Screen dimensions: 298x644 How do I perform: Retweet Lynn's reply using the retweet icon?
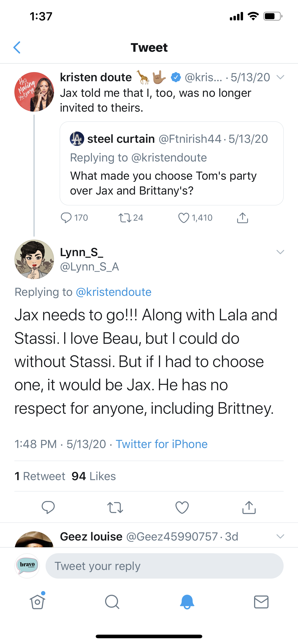tap(115, 507)
